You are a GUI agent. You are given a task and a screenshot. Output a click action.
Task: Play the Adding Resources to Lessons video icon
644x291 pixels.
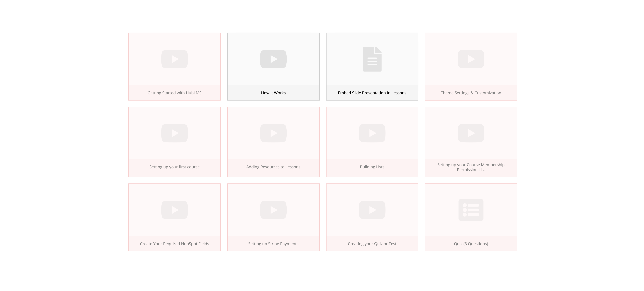tap(273, 133)
